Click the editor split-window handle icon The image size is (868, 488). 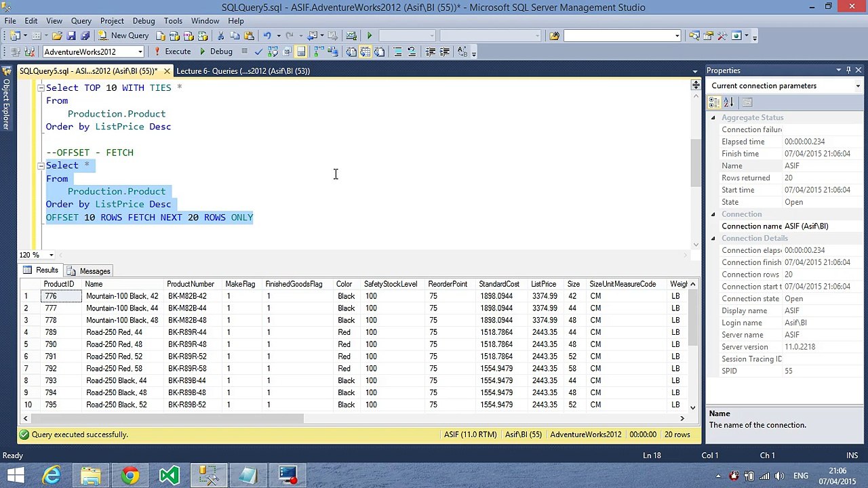tap(696, 85)
